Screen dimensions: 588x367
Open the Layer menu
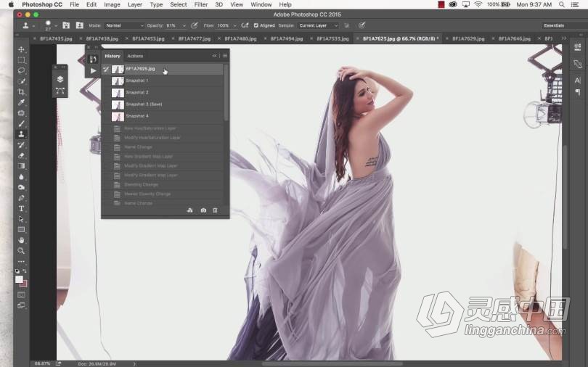coord(135,4)
